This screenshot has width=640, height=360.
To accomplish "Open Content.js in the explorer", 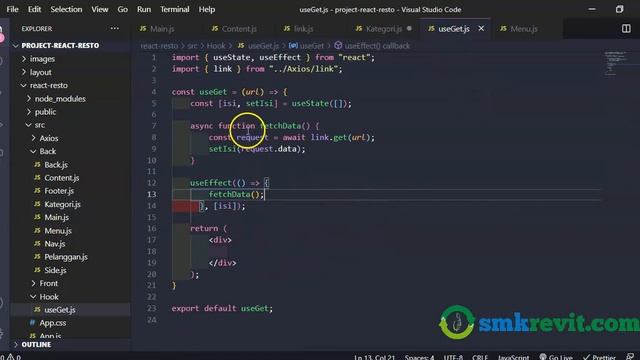I will (x=62, y=178).
